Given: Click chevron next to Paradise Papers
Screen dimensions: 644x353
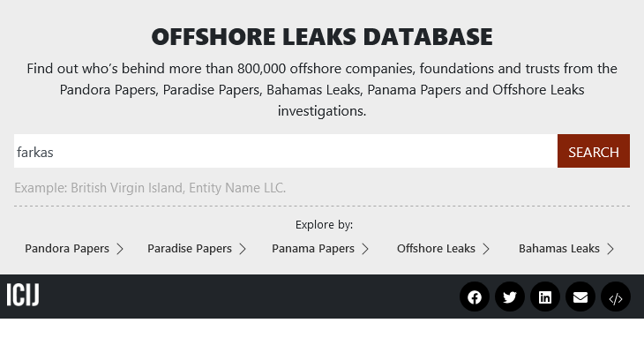Looking at the screenshot, I should point(243,249).
